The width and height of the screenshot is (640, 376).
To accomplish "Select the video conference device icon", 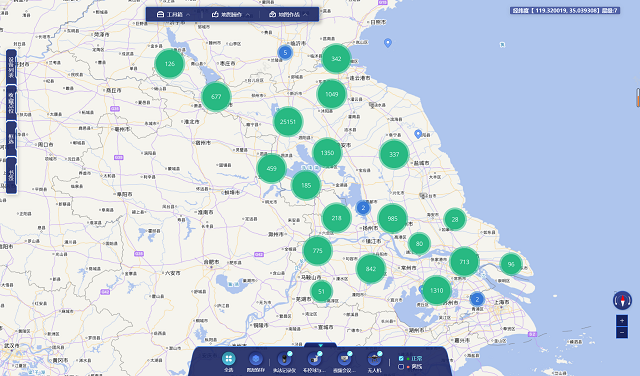I will click(x=344, y=359).
